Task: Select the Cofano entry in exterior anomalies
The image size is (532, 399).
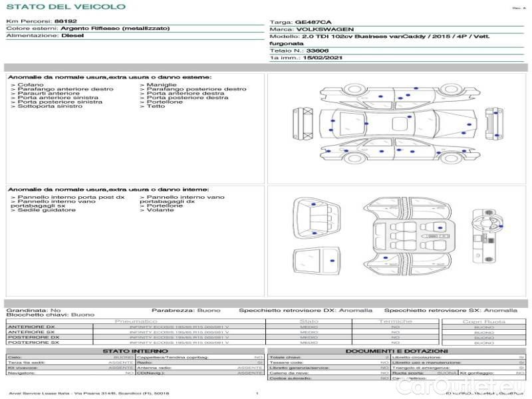Action: [x=30, y=85]
